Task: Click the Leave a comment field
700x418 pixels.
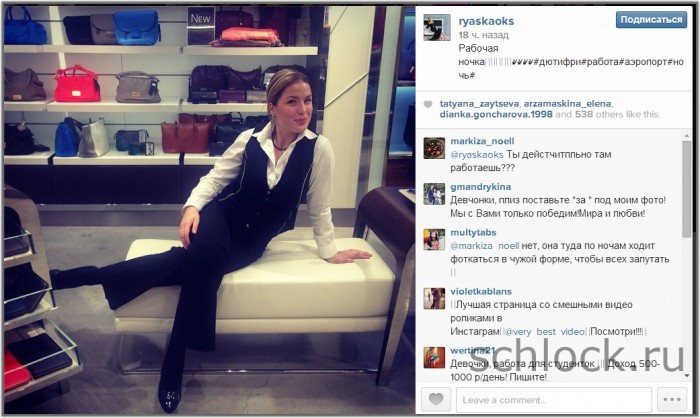Action: [x=554, y=399]
